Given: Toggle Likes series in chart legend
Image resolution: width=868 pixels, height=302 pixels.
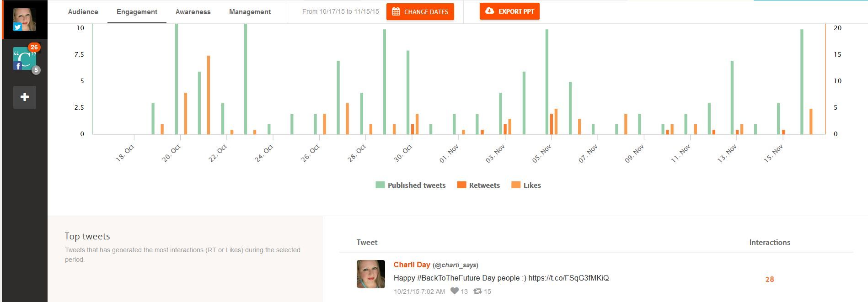Looking at the screenshot, I should [x=526, y=185].
